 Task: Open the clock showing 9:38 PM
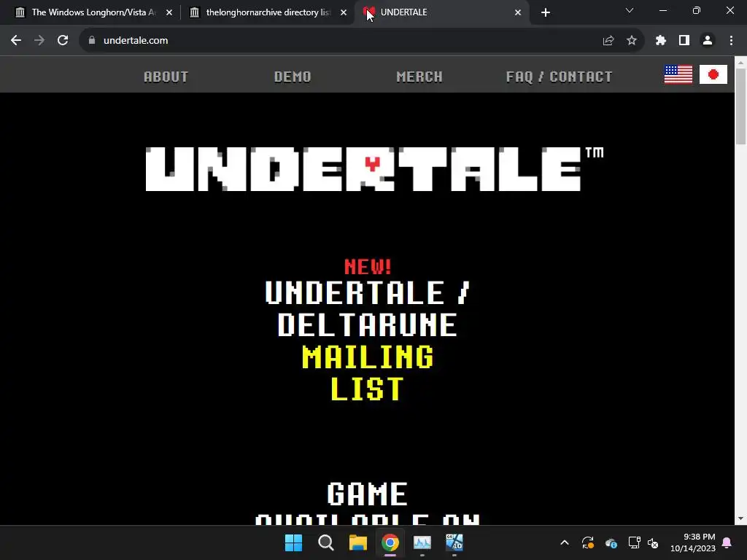click(693, 542)
